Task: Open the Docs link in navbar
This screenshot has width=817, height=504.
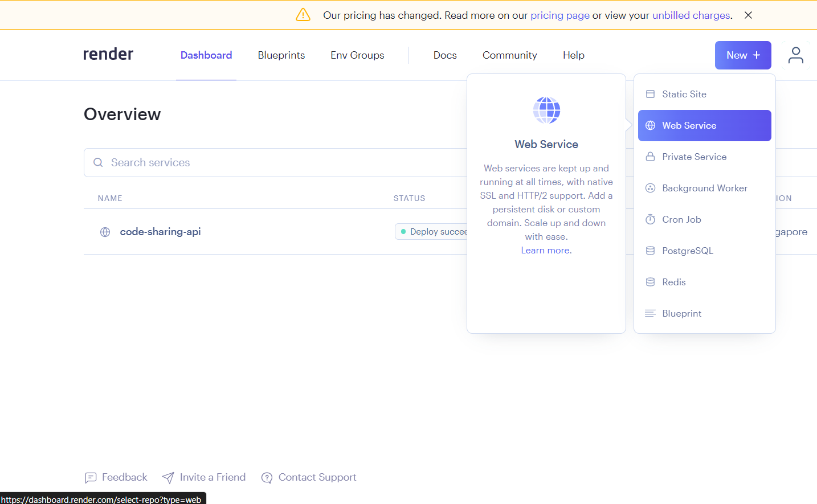Action: (445, 55)
